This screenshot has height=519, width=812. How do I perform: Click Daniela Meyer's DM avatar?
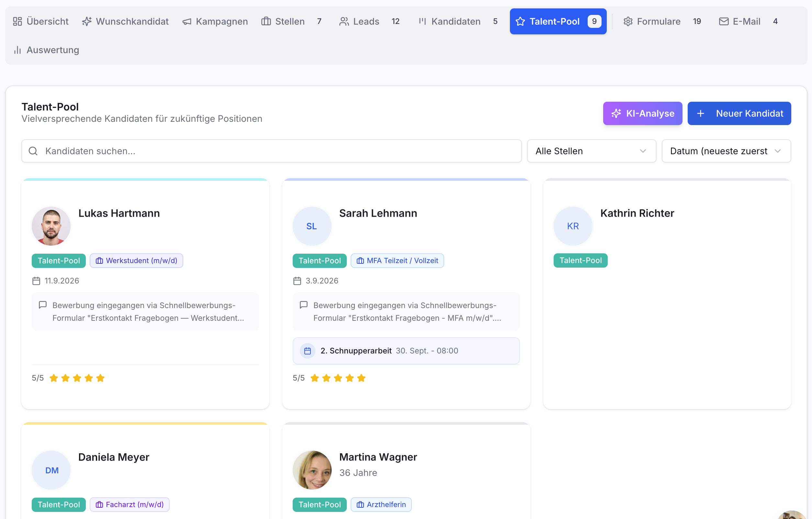click(x=51, y=470)
